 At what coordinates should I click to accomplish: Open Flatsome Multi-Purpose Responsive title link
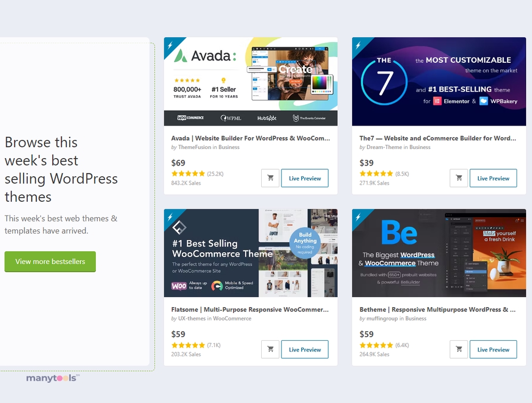click(x=250, y=310)
